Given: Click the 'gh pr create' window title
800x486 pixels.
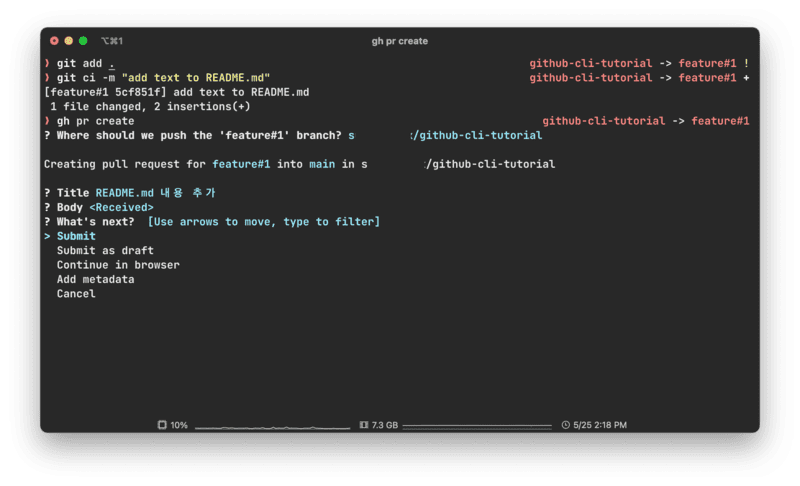Looking at the screenshot, I should point(399,41).
